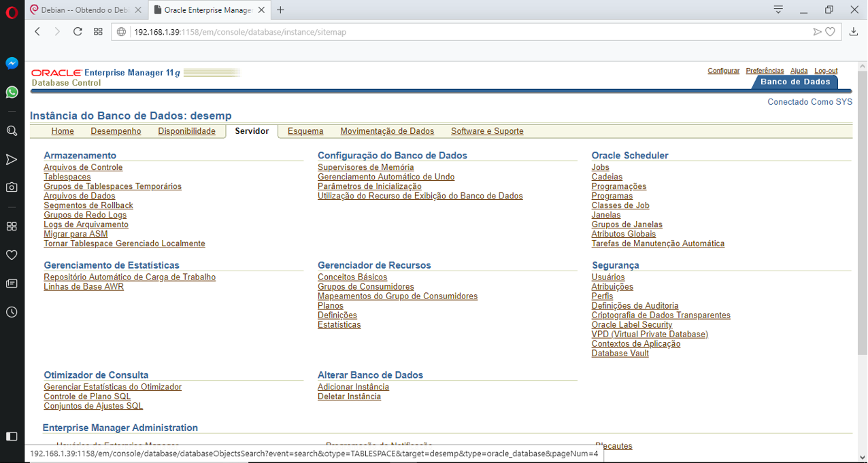868x463 pixels.
Task: Click the Adicionar Instância link
Action: [x=353, y=387]
